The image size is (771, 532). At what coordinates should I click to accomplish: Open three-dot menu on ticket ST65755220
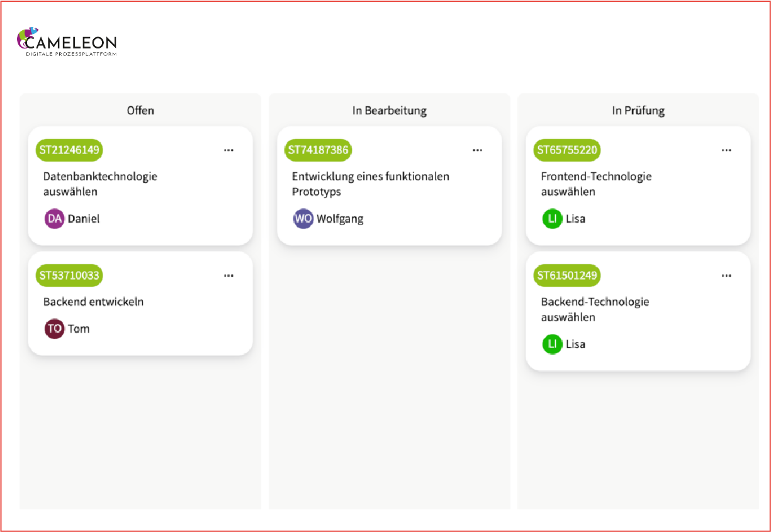(x=726, y=150)
